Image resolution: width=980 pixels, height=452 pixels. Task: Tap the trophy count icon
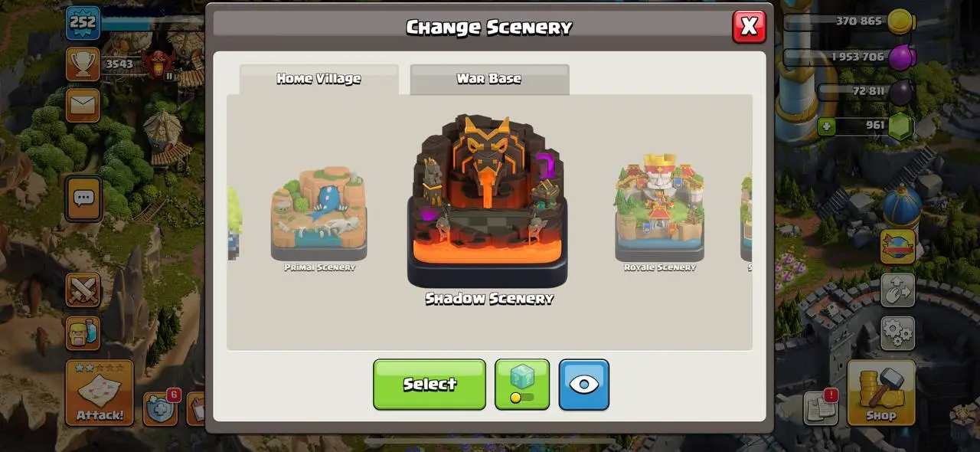tap(83, 64)
